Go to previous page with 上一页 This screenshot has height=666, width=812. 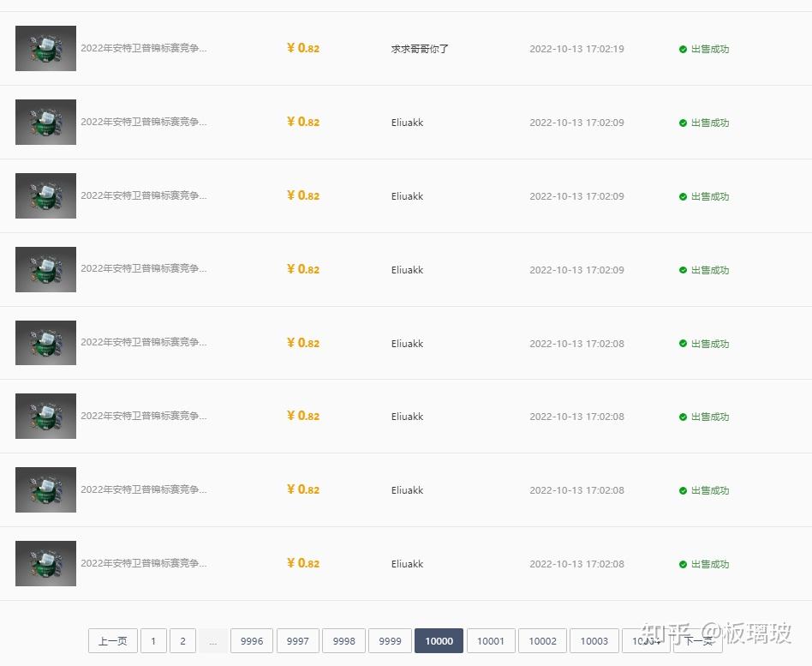113,640
